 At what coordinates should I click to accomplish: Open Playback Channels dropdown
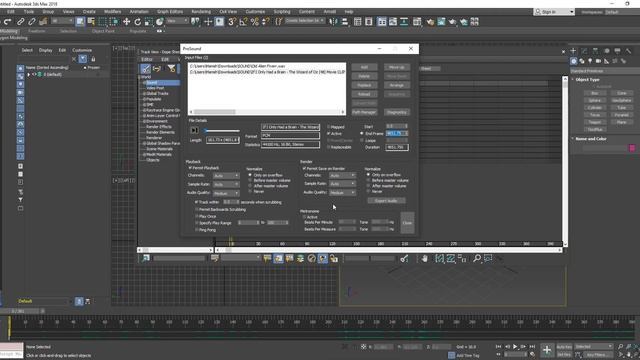226,176
